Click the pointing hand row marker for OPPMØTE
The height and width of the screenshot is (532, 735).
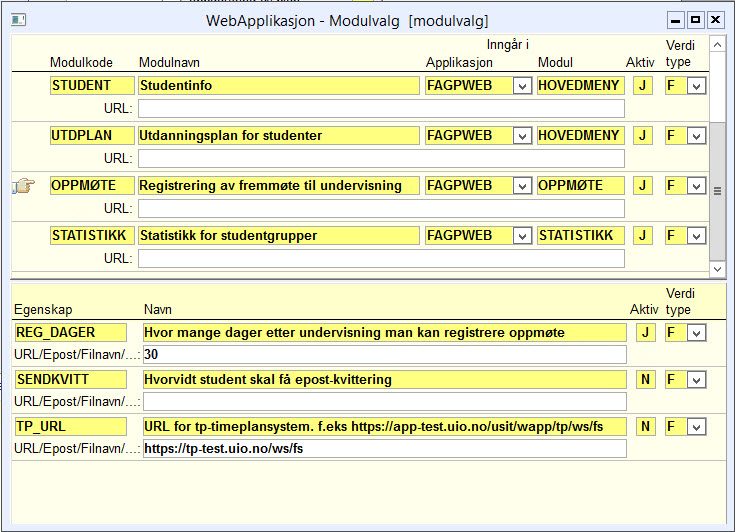pos(23,186)
